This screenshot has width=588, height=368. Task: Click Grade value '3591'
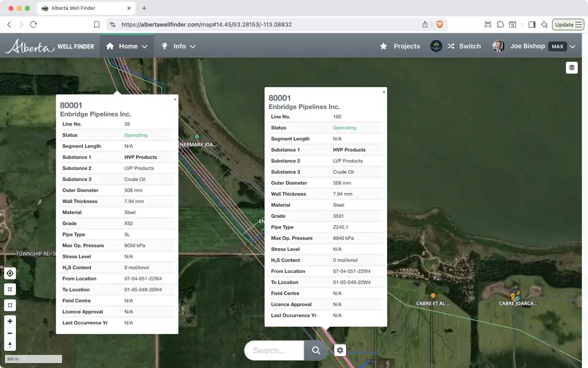[338, 216]
